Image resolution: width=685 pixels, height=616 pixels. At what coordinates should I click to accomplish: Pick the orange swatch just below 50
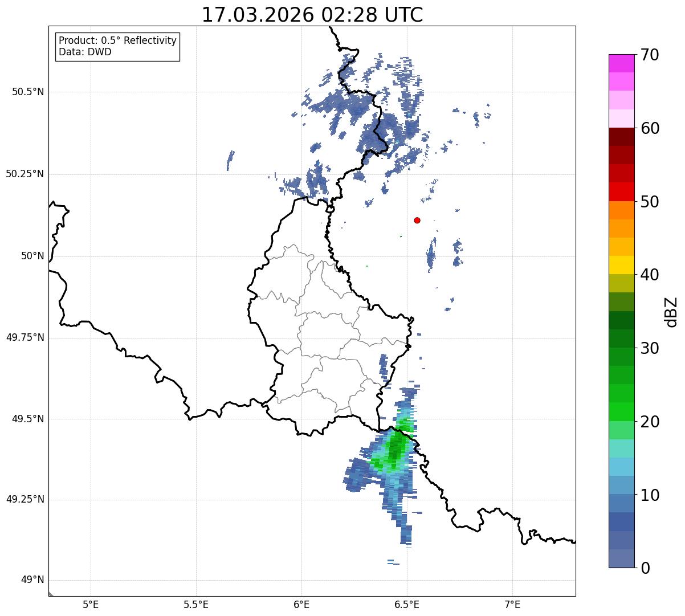pos(622,210)
